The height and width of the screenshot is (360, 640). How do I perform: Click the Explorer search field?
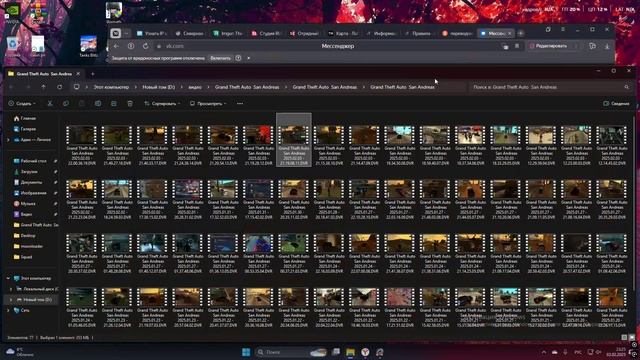(550, 87)
